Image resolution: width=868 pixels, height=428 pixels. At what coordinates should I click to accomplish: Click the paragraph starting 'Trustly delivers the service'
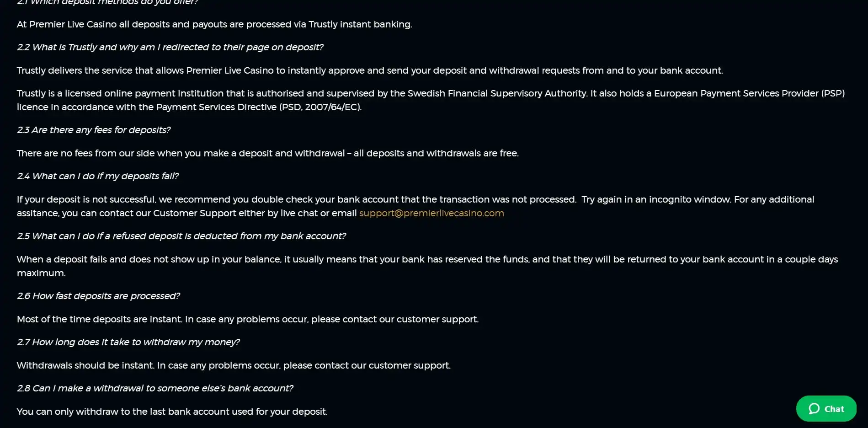coord(370,70)
